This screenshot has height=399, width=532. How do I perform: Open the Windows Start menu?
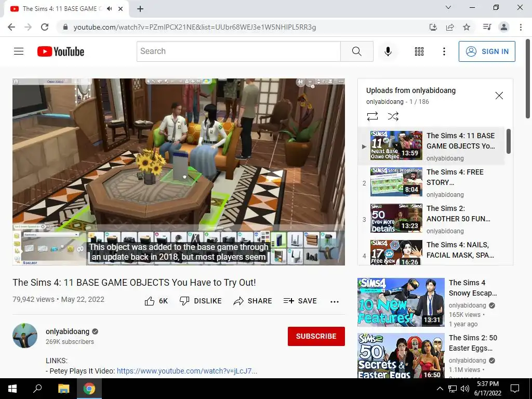click(x=12, y=389)
